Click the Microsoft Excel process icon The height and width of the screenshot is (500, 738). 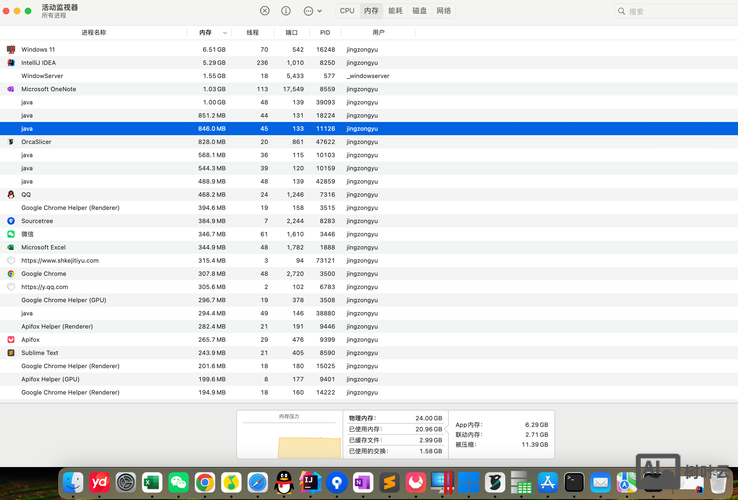[11, 247]
